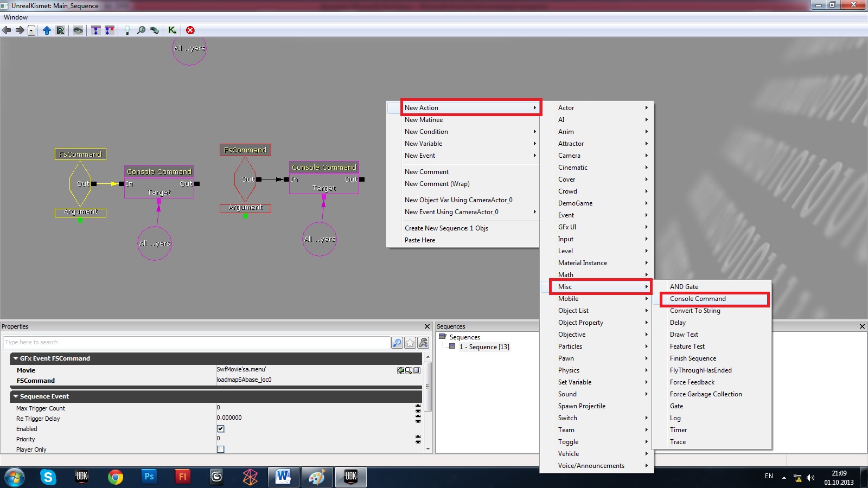Select Console Command in the Misc submenu
This screenshot has width=868, height=488.
point(712,299)
